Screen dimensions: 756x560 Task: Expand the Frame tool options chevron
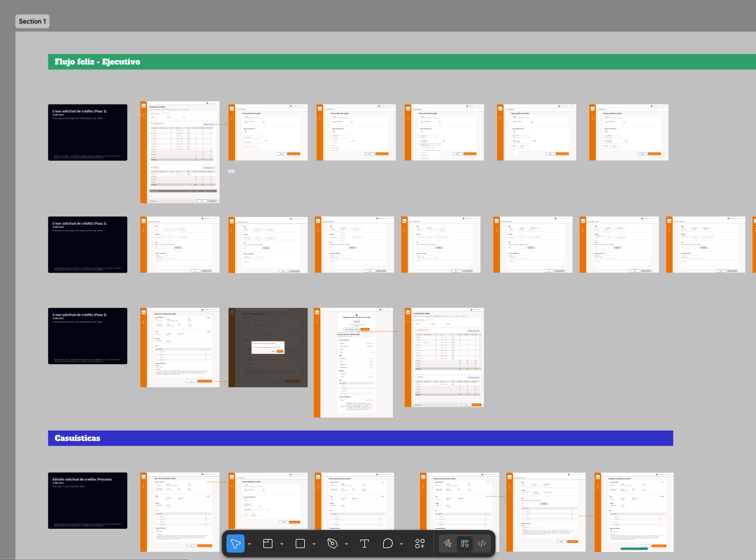282,544
